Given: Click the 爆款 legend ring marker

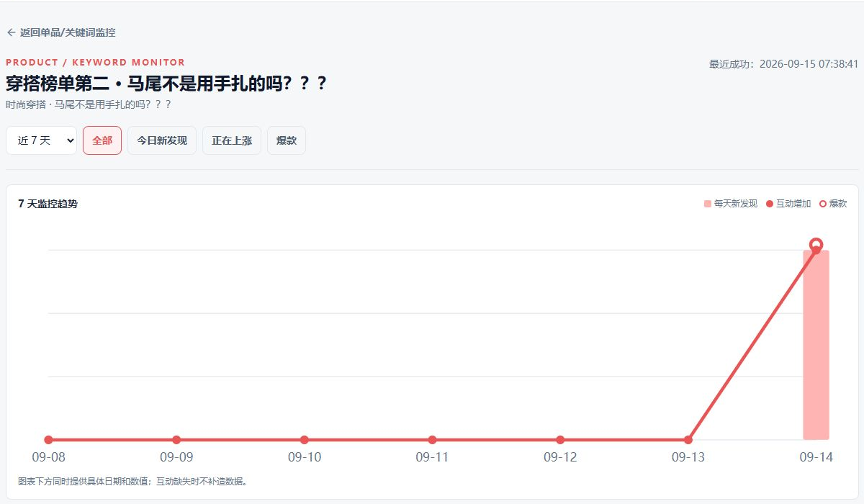Looking at the screenshot, I should [823, 204].
